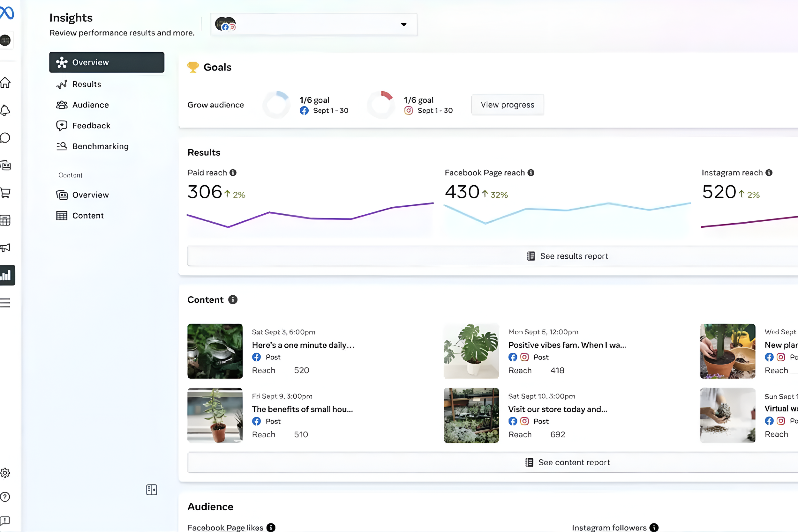Collapse the sidebar panel toggle

click(151, 490)
